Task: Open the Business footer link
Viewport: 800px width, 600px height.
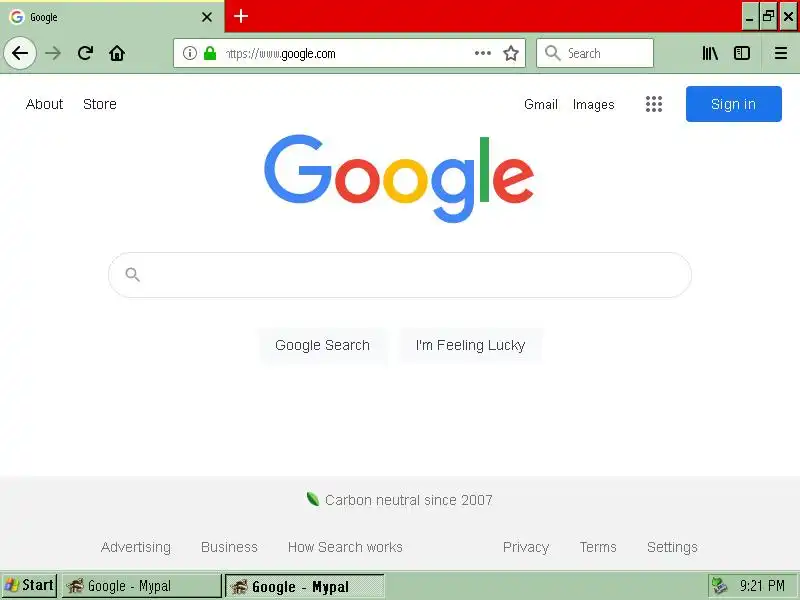Action: 229,547
